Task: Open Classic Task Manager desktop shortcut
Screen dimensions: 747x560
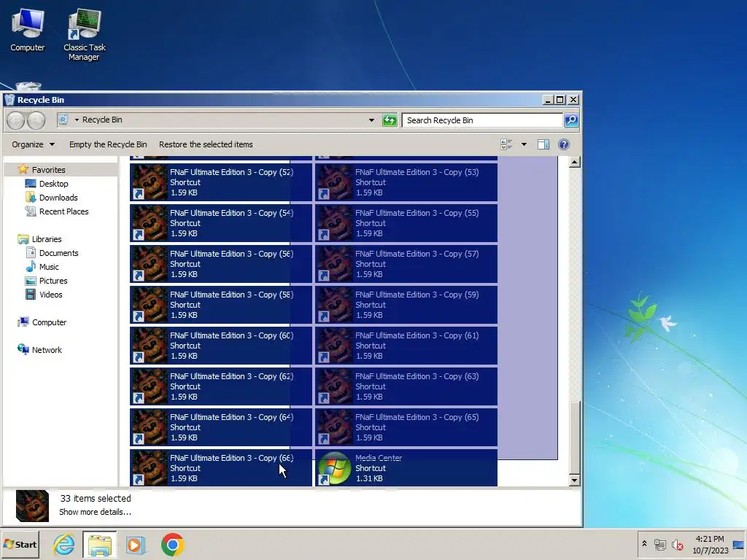Action: (x=85, y=34)
